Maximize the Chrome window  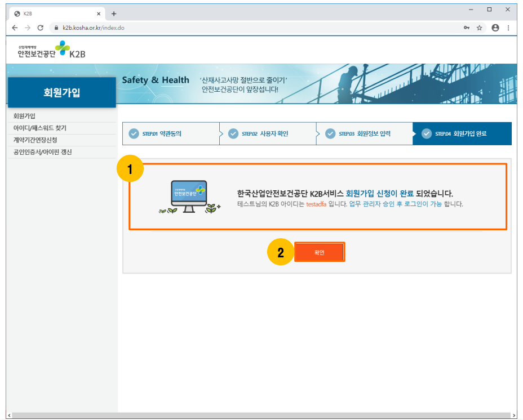click(489, 10)
